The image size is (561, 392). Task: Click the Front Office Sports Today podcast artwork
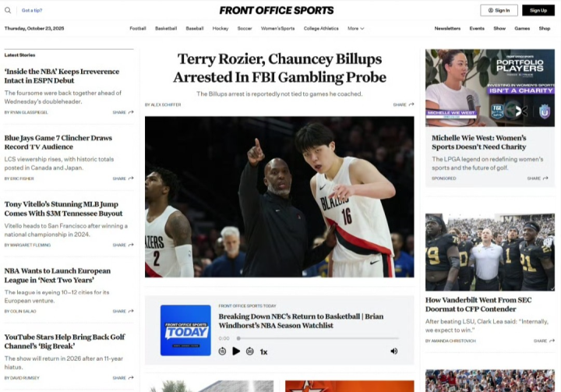pyautogui.click(x=185, y=330)
